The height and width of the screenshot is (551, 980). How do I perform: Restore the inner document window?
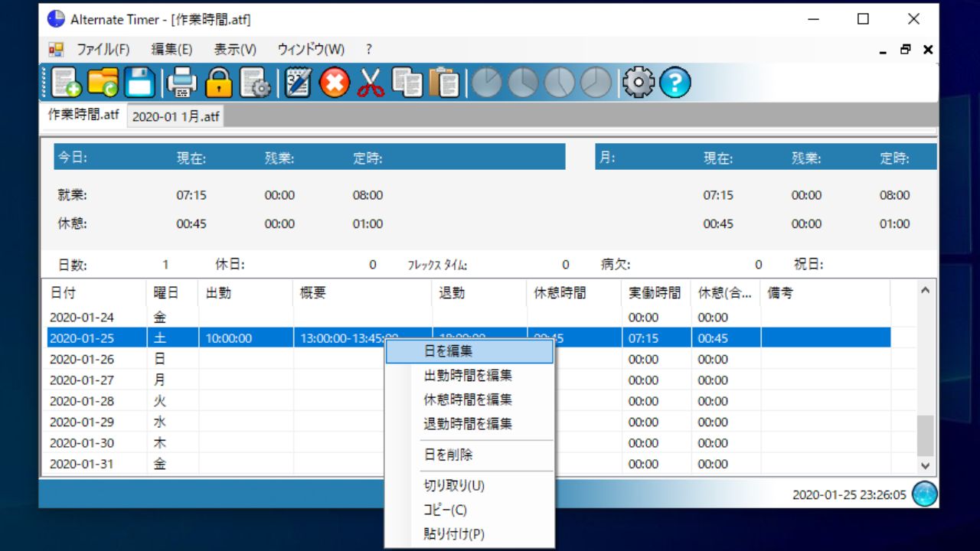(905, 50)
